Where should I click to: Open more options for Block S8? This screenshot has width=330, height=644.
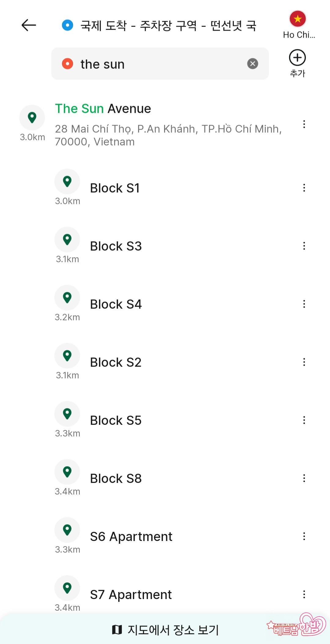tap(304, 478)
